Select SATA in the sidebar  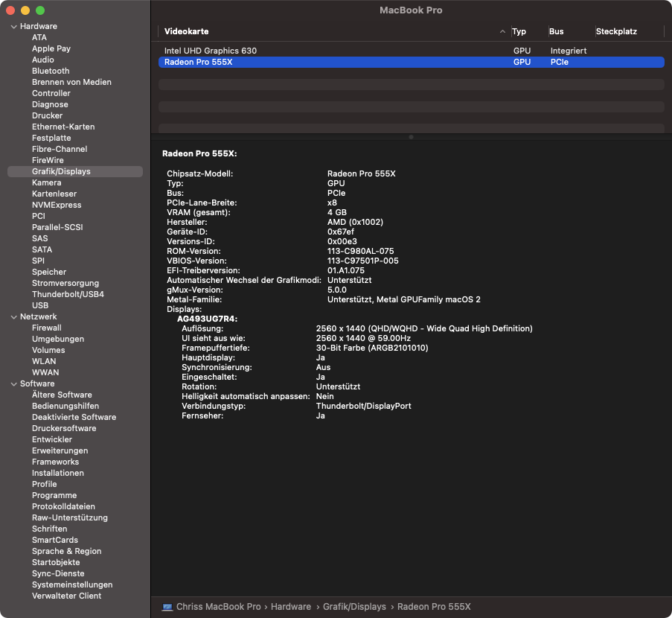pos(42,249)
